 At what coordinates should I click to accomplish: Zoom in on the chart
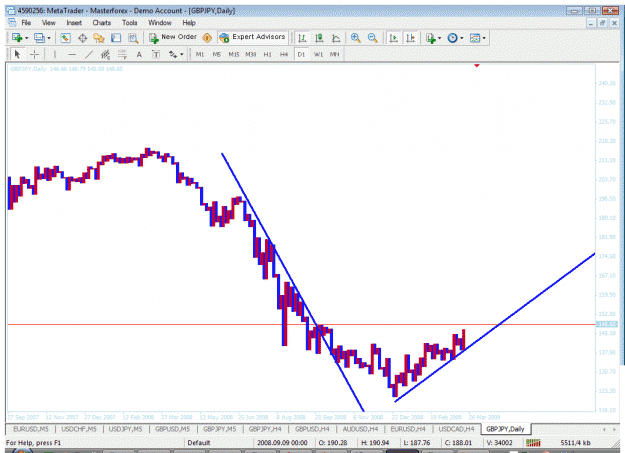(356, 38)
